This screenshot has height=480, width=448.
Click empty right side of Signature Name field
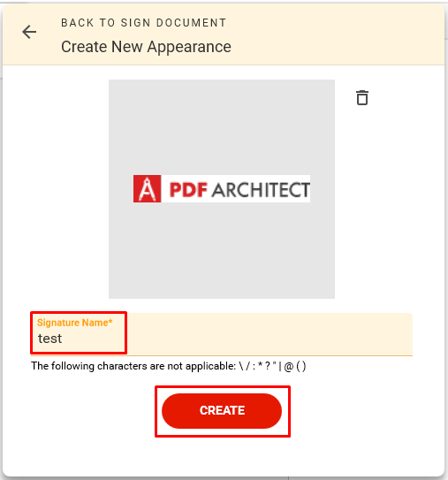tap(270, 334)
